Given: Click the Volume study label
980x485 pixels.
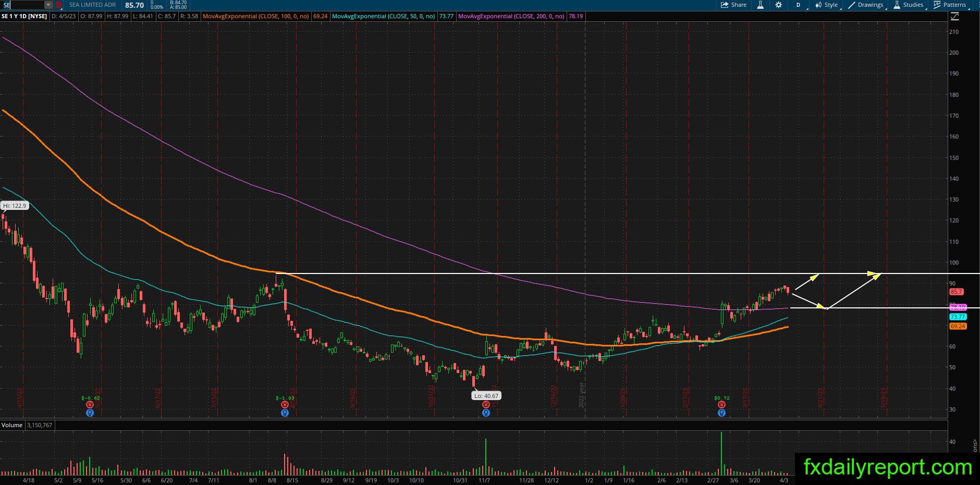Looking at the screenshot, I should (x=12, y=425).
